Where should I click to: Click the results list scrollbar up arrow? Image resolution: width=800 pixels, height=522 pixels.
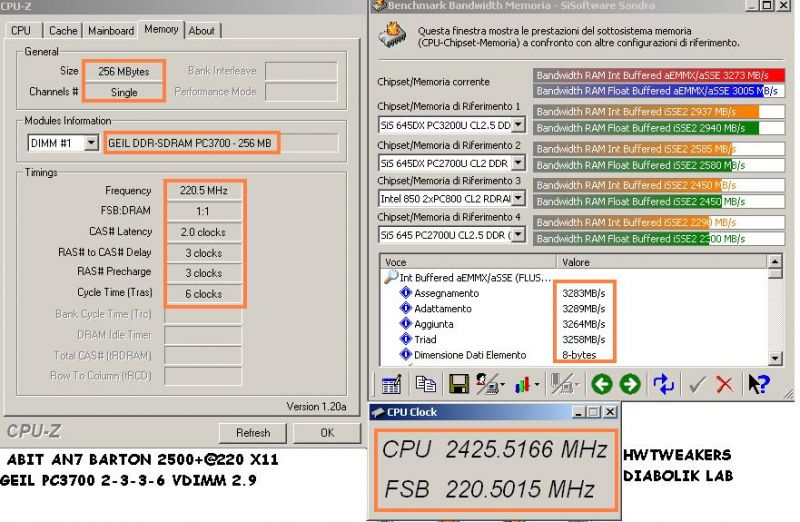[774, 261]
